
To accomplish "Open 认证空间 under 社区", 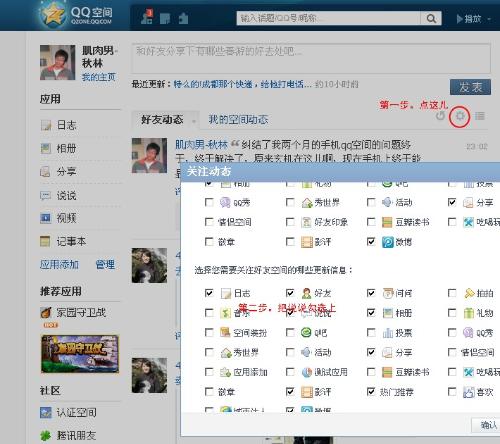I will (x=68, y=412).
